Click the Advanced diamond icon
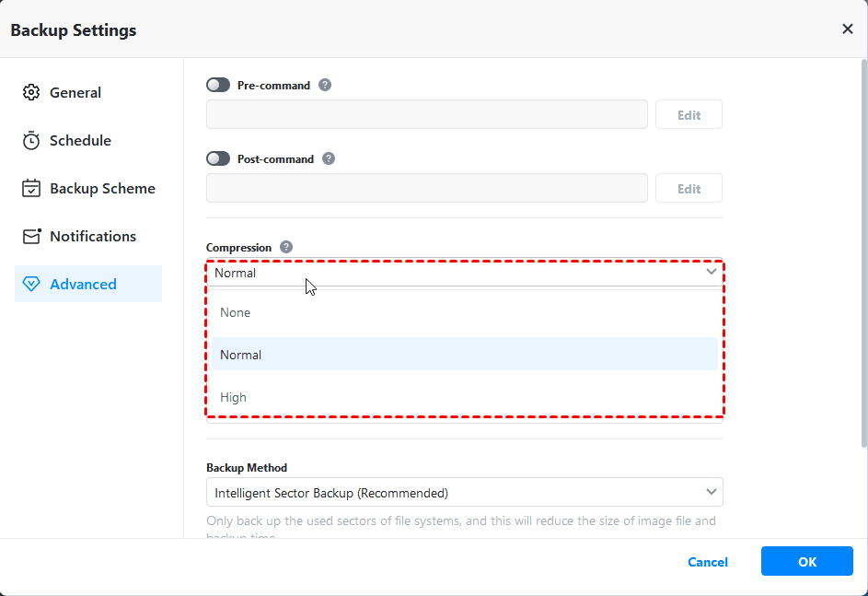 [x=31, y=285]
